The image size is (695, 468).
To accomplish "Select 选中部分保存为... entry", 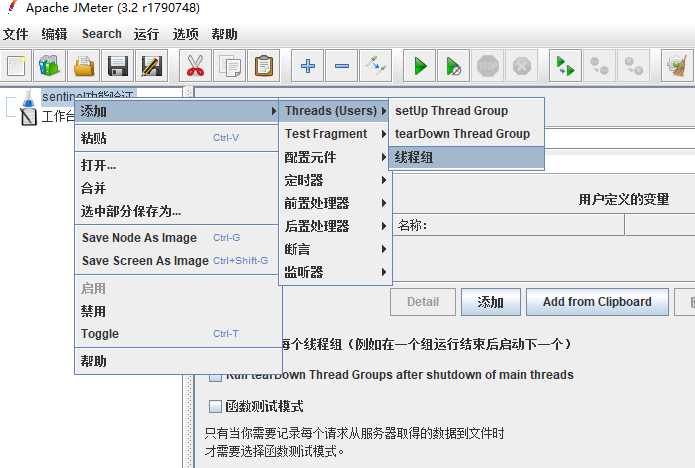I will click(178, 211).
